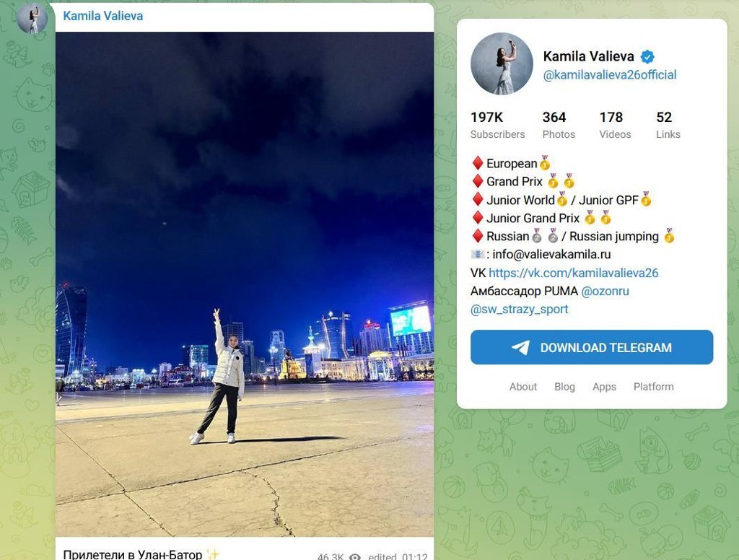Open the @ozonru mention link
Screen dimensions: 739x560
[605, 291]
